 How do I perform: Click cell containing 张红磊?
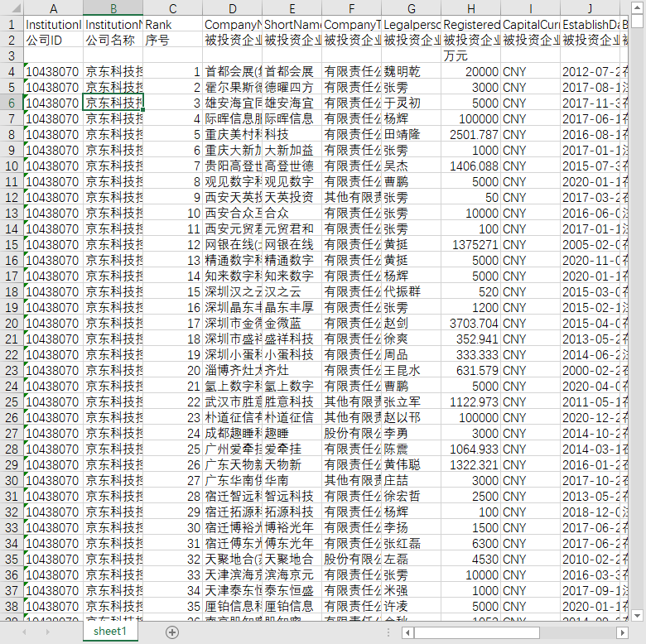[411, 543]
